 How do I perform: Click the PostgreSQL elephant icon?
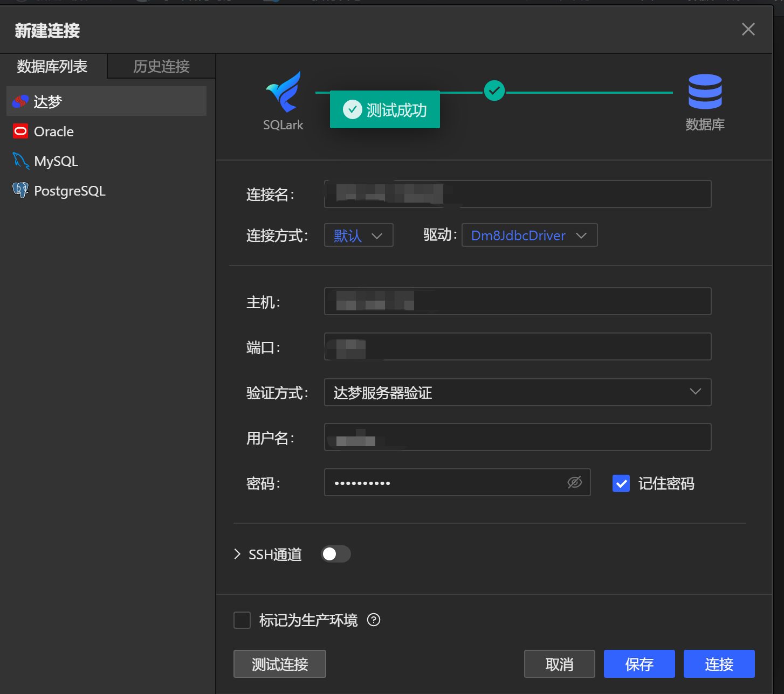pyautogui.click(x=20, y=190)
